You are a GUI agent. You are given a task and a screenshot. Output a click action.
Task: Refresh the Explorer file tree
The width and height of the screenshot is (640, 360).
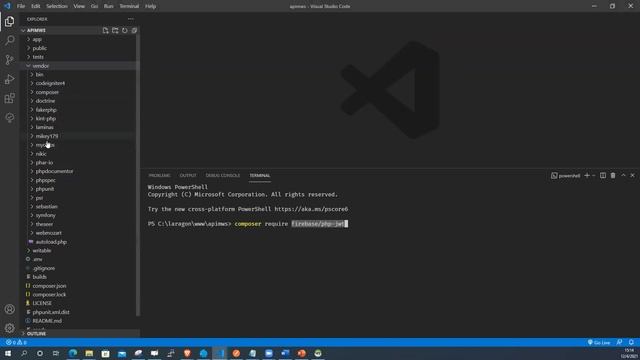click(124, 31)
